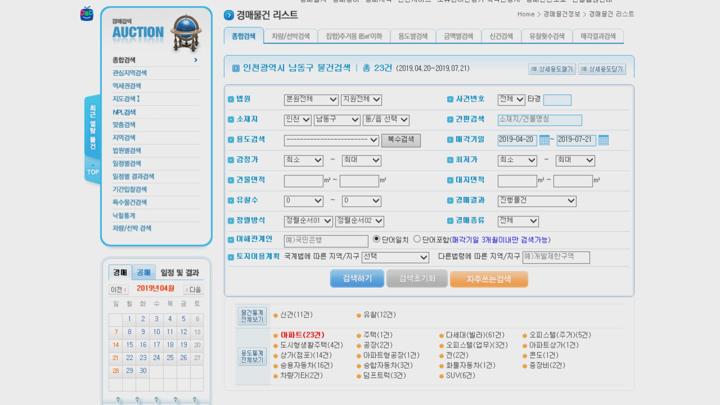Switch to the 차량/선박검색 tab
Image resolution: width=720 pixels, height=405 pixels.
click(291, 36)
